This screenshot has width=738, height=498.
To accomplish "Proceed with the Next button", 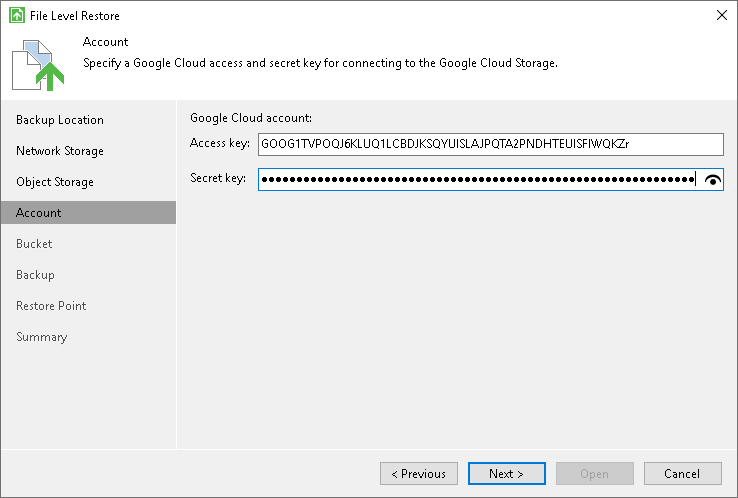I will tap(507, 474).
